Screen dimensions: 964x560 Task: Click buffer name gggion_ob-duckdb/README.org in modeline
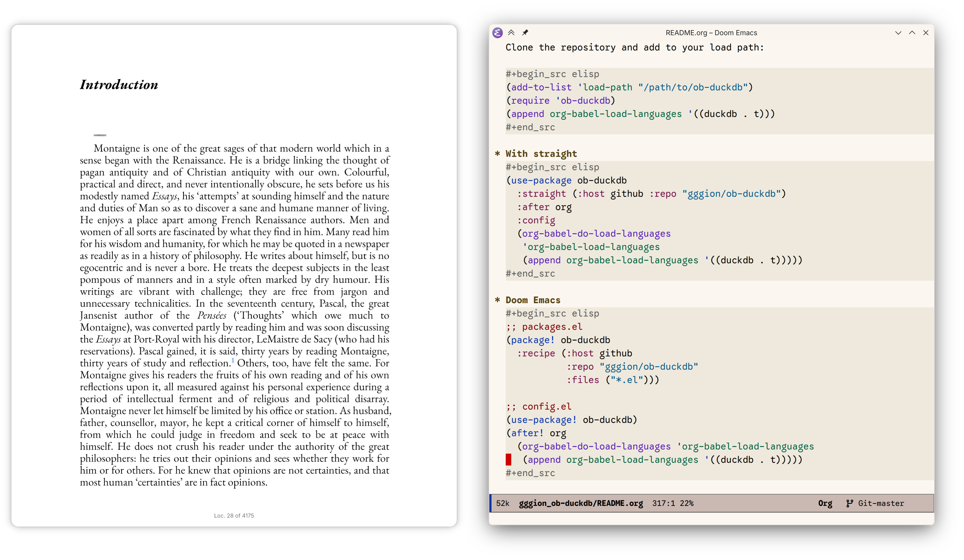point(581,503)
